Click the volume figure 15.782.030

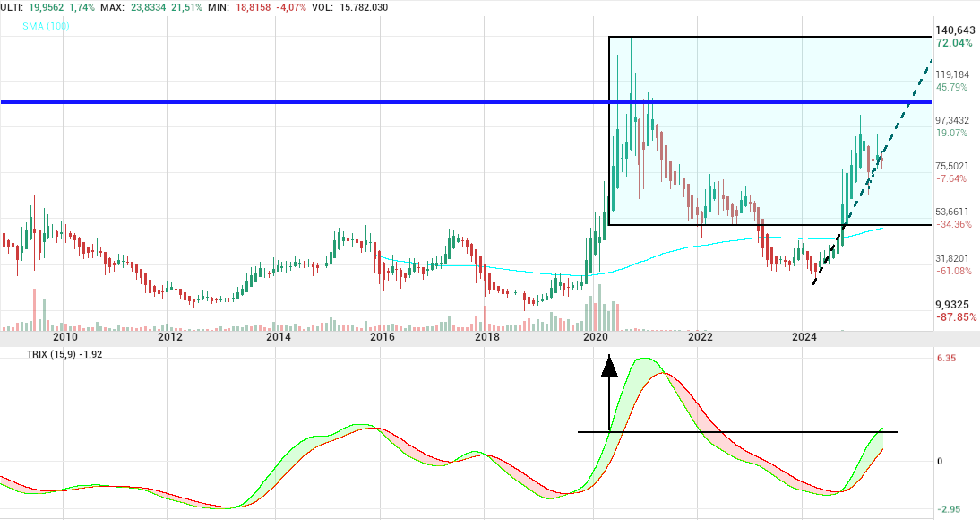[362, 7]
